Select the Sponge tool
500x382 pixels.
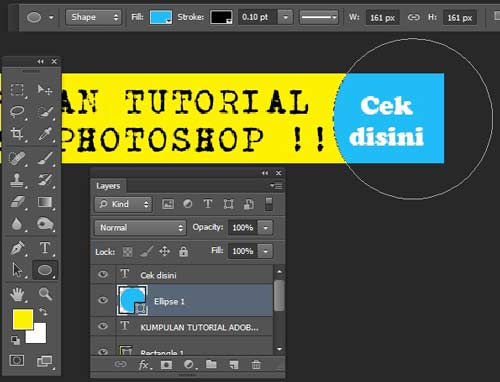point(45,224)
